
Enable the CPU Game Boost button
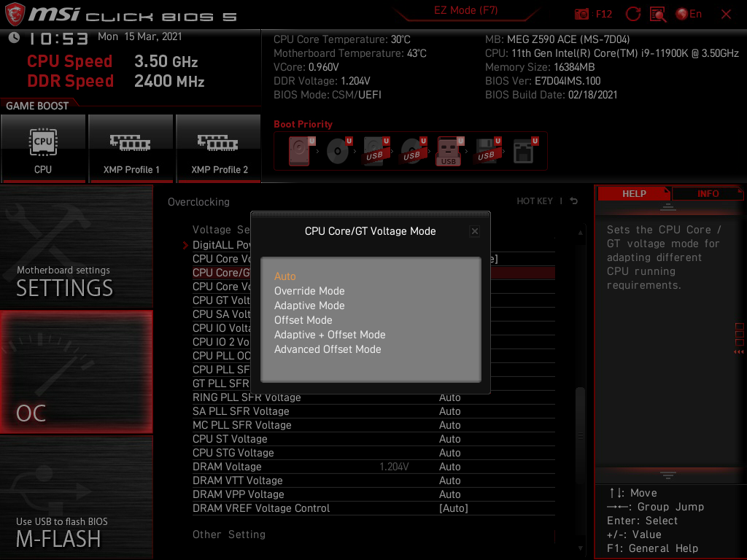[43, 149]
